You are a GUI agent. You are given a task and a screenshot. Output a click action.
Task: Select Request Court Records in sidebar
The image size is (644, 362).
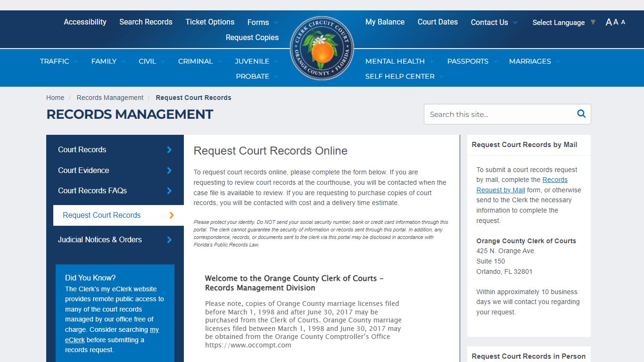coord(101,215)
